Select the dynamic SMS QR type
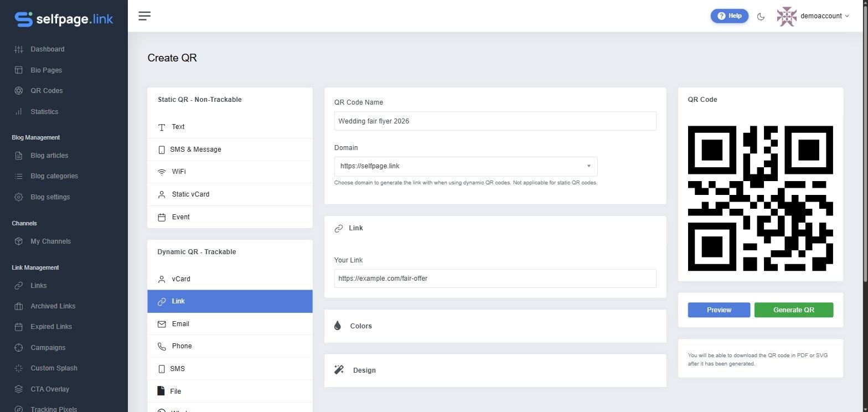868x412 pixels. click(x=230, y=369)
